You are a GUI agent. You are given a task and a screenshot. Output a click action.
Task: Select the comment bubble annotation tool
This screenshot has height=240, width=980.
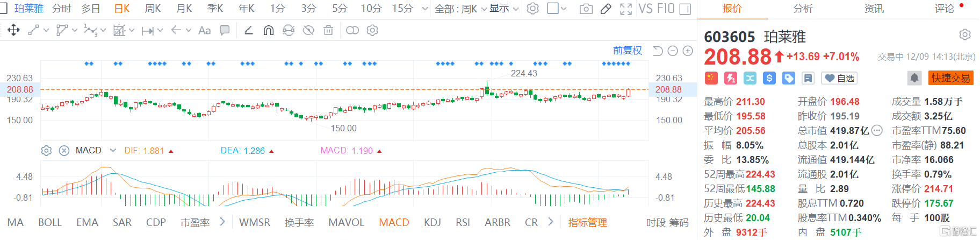click(x=225, y=30)
